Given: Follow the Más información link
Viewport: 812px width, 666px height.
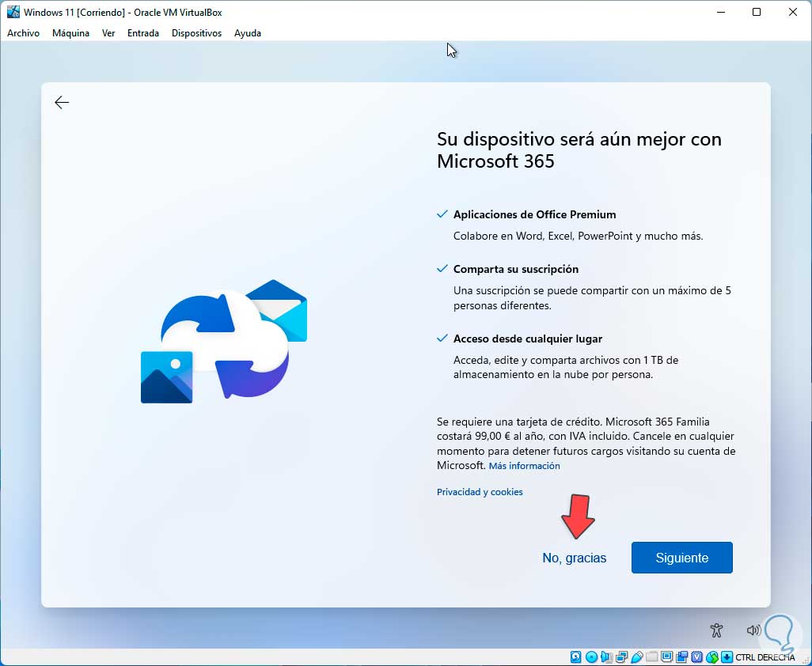Looking at the screenshot, I should (x=524, y=466).
